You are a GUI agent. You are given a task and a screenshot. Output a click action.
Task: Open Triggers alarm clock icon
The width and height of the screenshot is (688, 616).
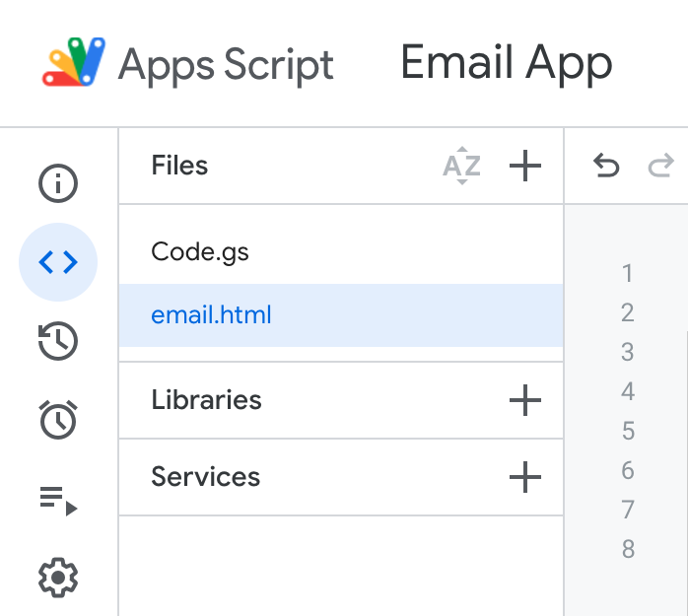coord(58,420)
